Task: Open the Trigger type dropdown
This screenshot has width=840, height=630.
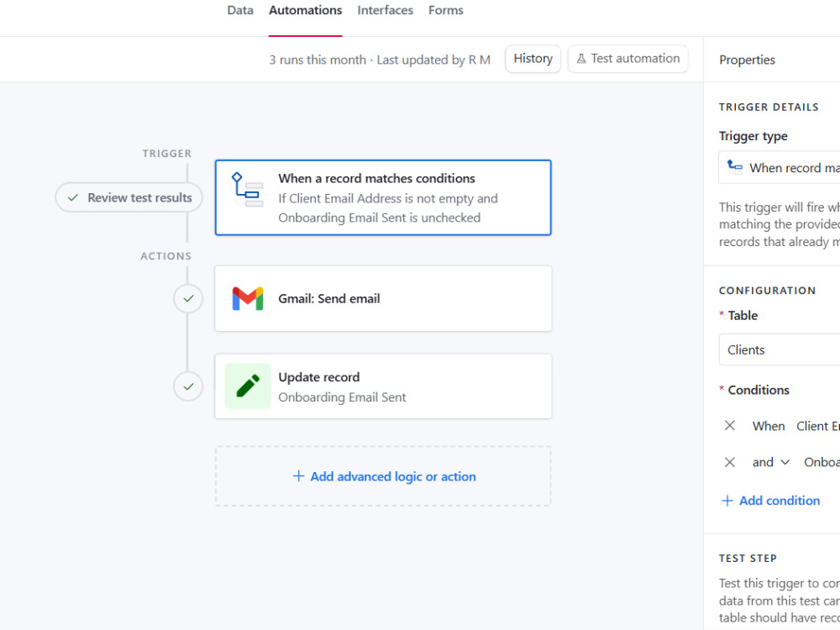Action: (780, 168)
